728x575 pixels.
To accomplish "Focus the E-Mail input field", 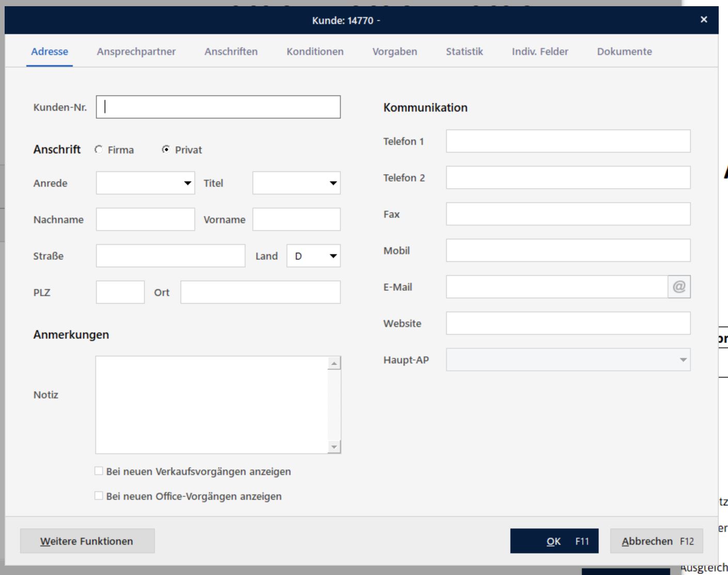I will 557,287.
